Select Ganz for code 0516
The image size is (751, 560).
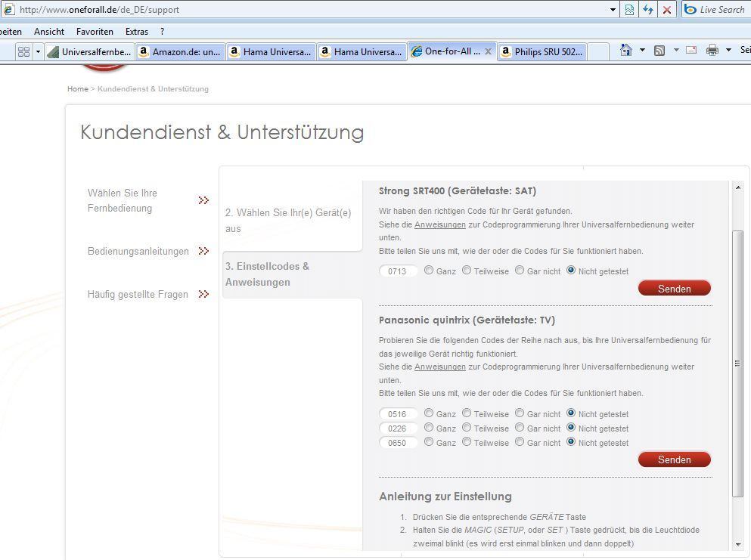pos(429,413)
